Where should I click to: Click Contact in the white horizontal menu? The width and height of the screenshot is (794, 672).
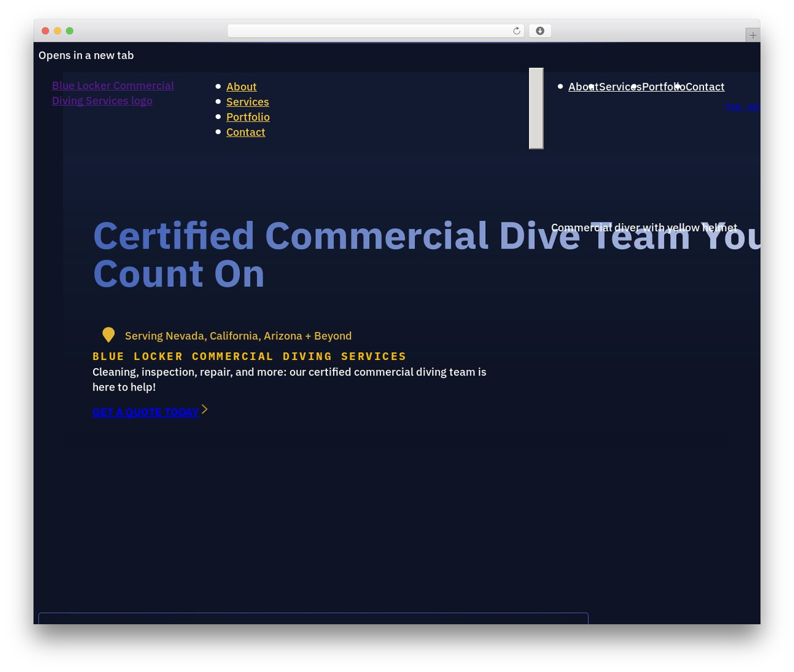pos(705,87)
